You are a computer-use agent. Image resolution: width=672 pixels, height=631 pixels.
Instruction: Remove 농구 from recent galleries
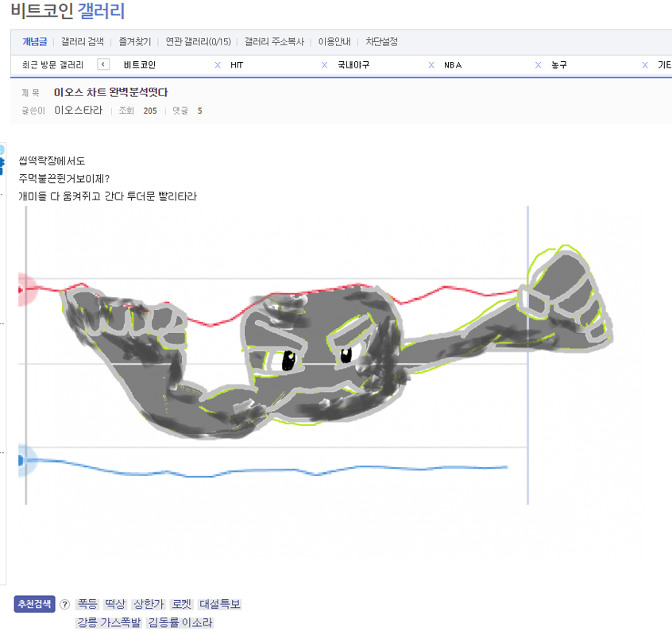[645, 65]
